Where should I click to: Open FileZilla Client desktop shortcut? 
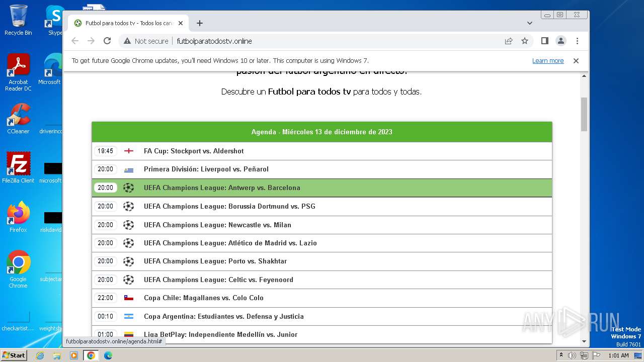[x=18, y=168]
